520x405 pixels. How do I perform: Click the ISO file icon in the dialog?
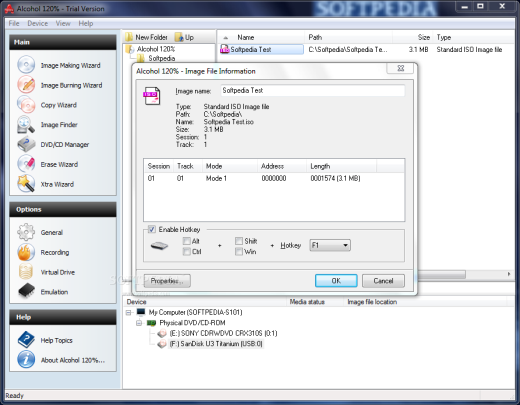[x=152, y=96]
